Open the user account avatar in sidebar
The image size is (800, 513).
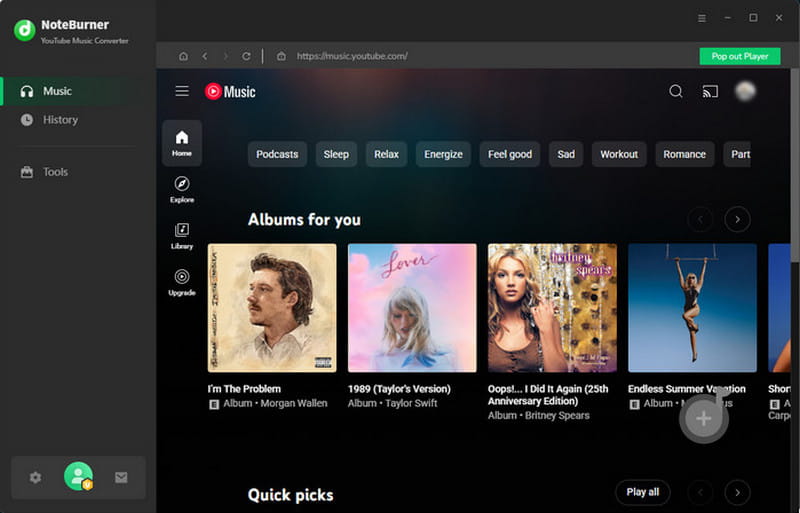(79, 476)
